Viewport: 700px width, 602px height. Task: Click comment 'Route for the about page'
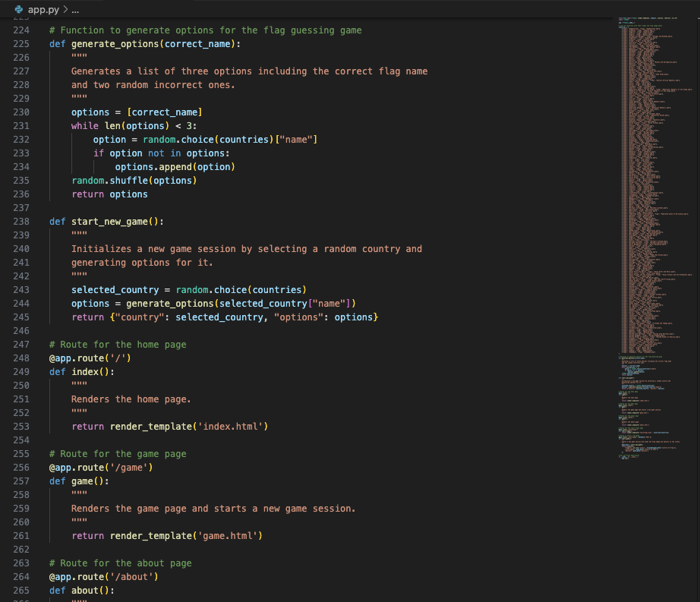(121, 563)
